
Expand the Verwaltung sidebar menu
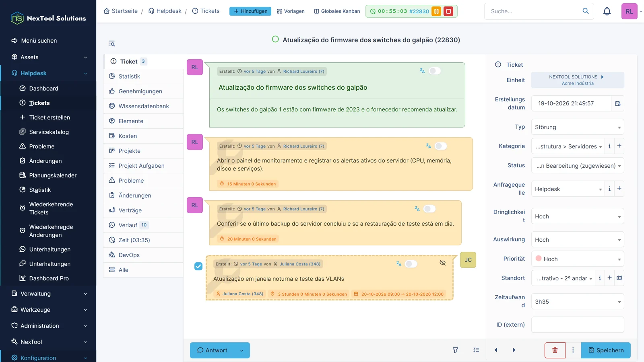tap(48, 294)
